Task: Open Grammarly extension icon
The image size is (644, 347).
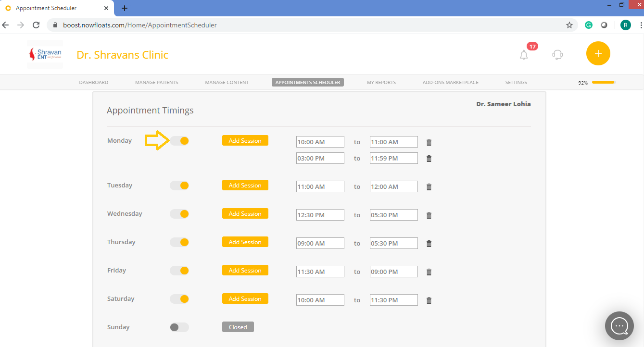Action: tap(589, 25)
